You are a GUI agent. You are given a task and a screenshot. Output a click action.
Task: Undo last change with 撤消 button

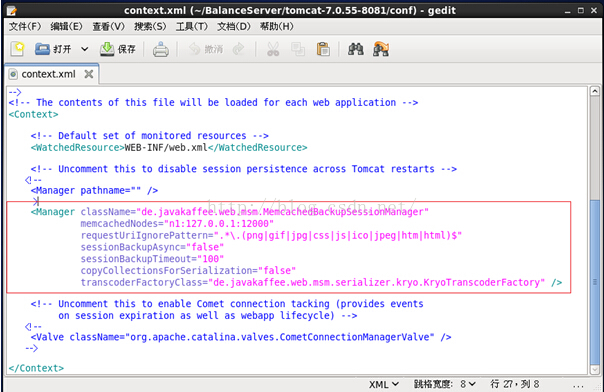(206, 49)
